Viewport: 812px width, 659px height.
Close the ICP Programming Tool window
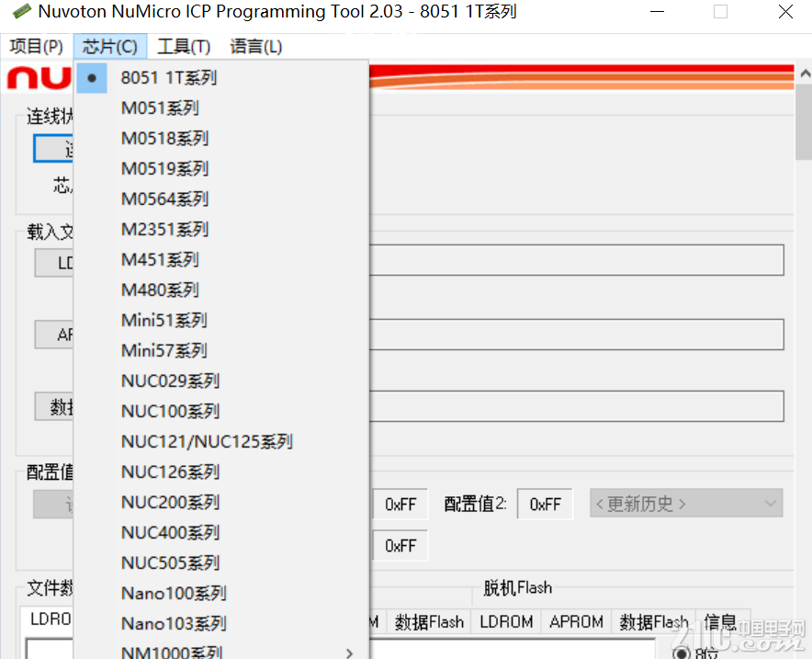pyautogui.click(x=785, y=11)
